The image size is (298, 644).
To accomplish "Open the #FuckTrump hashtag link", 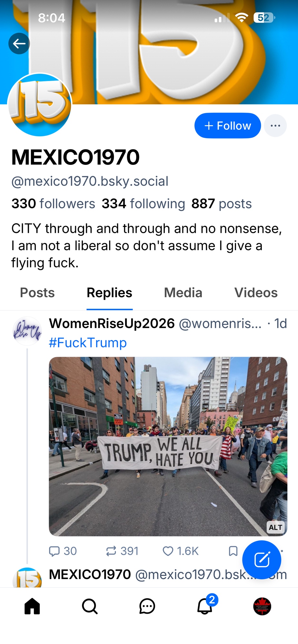I will [x=88, y=343].
